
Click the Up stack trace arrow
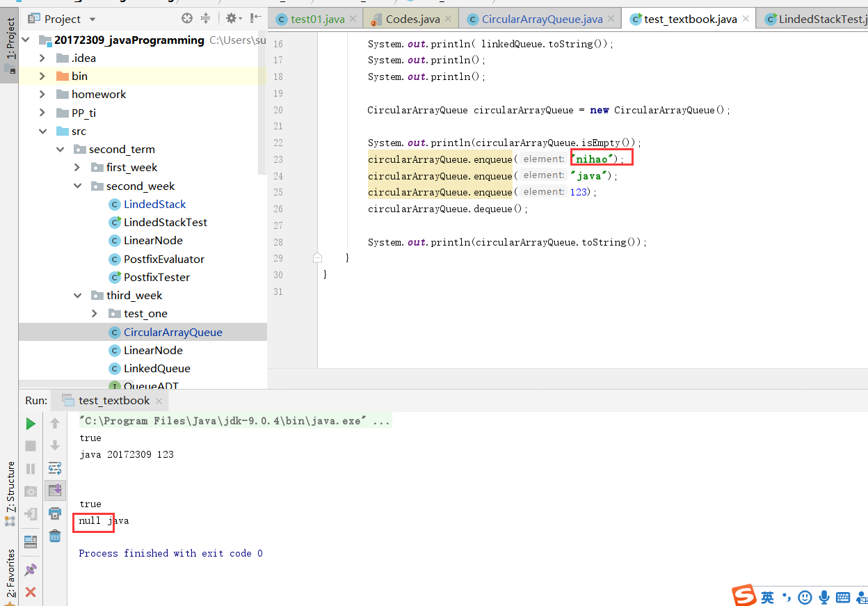coord(55,424)
